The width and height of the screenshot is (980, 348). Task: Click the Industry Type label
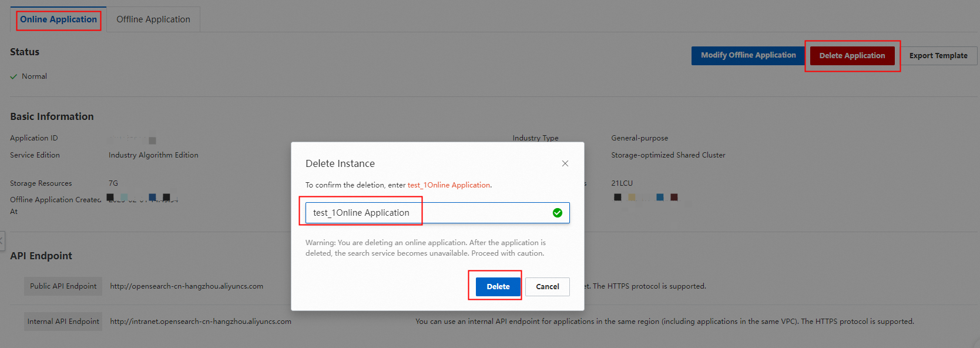535,138
